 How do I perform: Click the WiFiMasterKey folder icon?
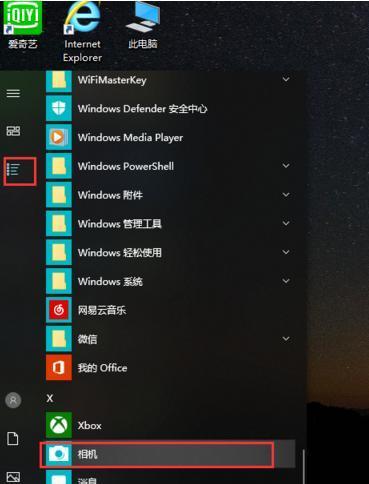click(59, 80)
